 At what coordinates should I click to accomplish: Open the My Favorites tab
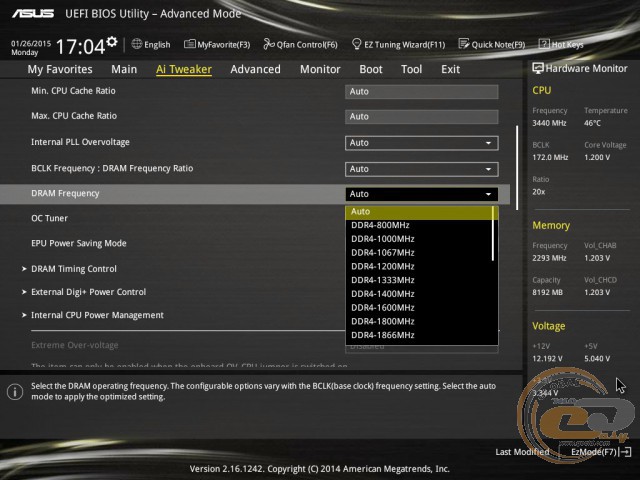(60, 69)
